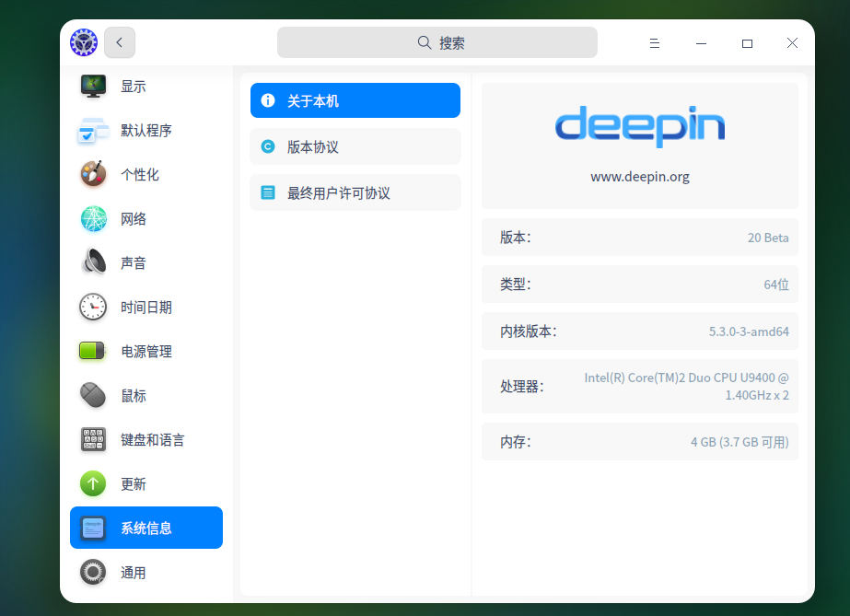Open the Display (显示) monitor icon
The width and height of the screenshot is (850, 616).
pyautogui.click(x=93, y=87)
